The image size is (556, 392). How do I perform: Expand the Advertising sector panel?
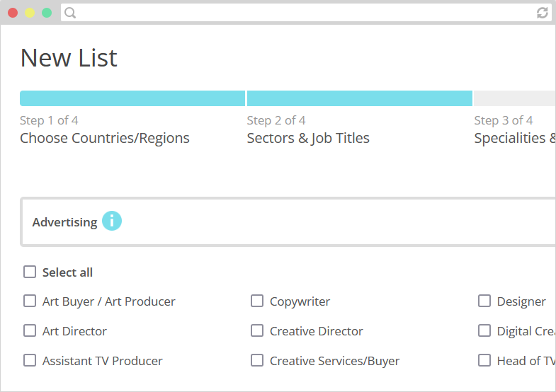[x=288, y=221]
